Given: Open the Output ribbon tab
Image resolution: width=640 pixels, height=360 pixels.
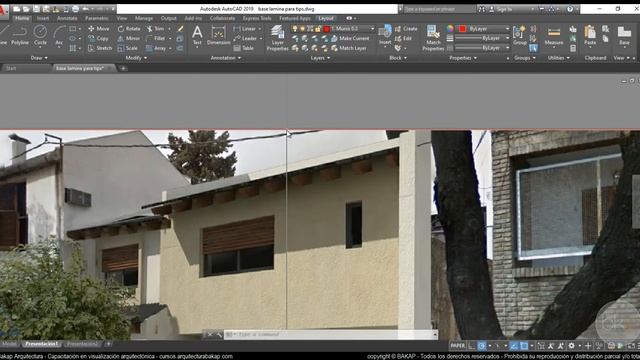Looking at the screenshot, I should [169, 18].
